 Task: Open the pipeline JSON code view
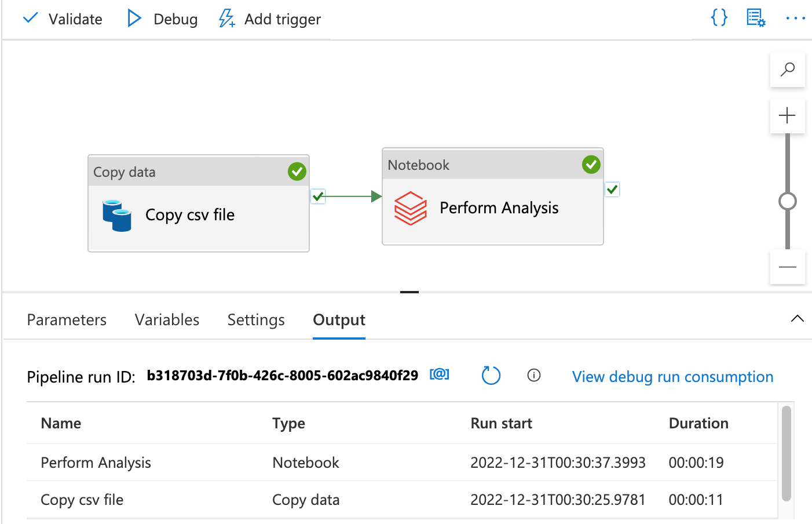point(719,18)
